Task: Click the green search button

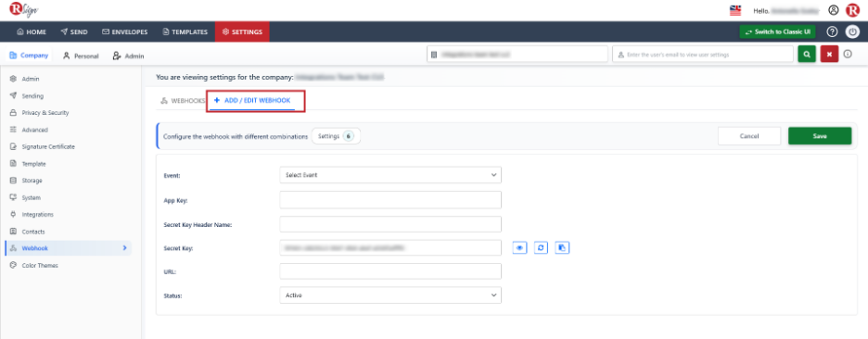Action: click(807, 55)
